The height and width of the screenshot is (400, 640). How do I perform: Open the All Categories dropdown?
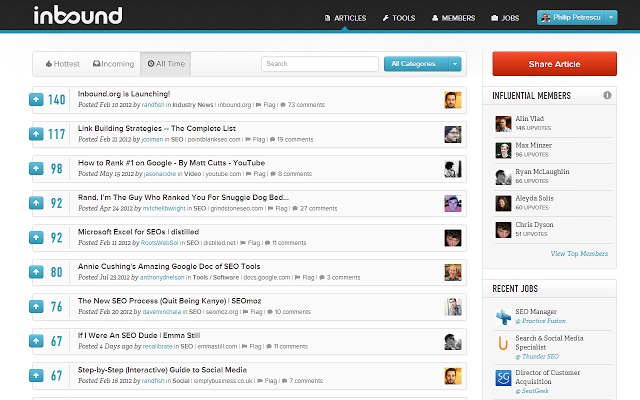point(422,64)
